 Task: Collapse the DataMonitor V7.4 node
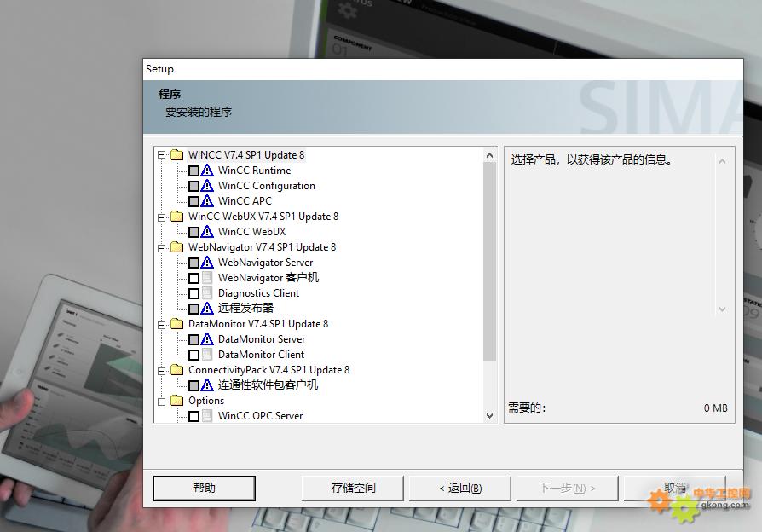162,325
